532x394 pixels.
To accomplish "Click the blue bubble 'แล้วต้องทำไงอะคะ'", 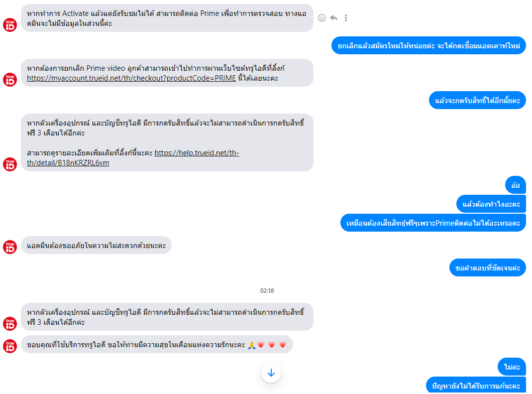I will pyautogui.click(x=491, y=204).
